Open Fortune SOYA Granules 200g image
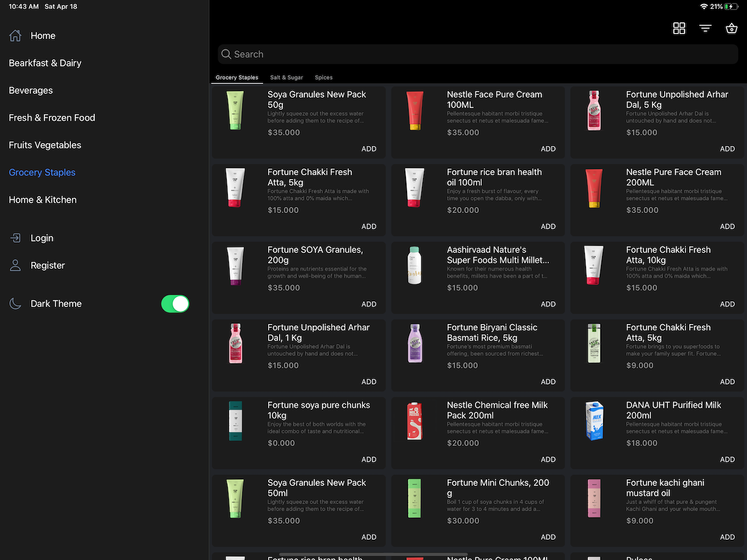The image size is (747, 560). coord(235,266)
